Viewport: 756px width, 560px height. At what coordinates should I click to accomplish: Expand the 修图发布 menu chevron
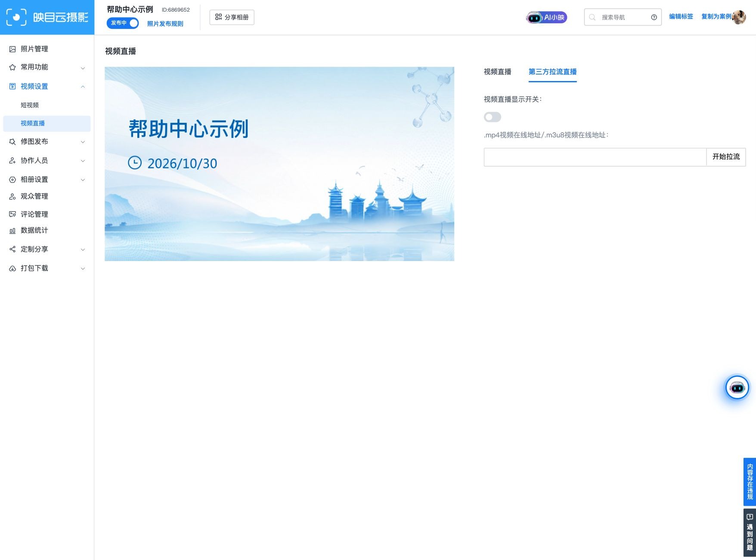click(x=83, y=142)
